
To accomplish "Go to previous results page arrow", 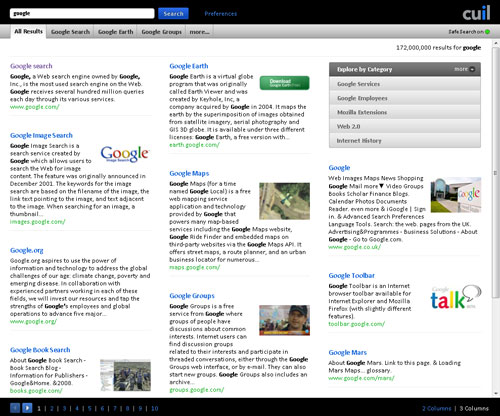I will tap(15, 408).
